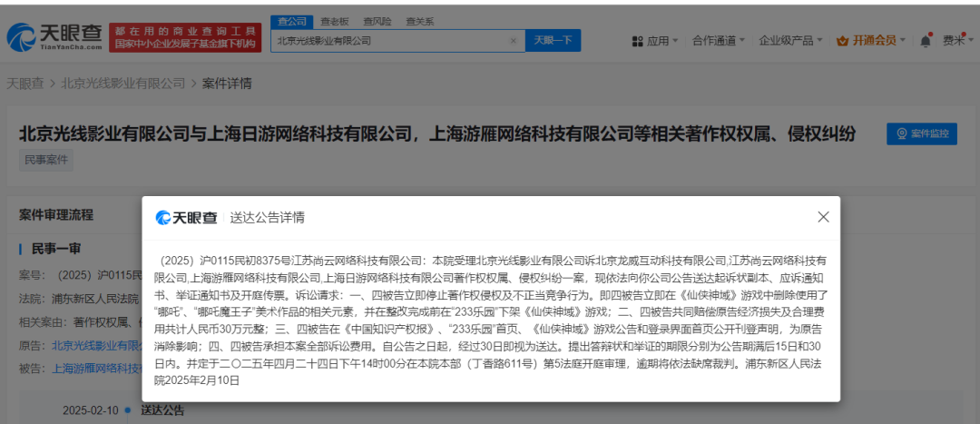Click the 案件监控 button
The image size is (980, 424).
tap(922, 133)
